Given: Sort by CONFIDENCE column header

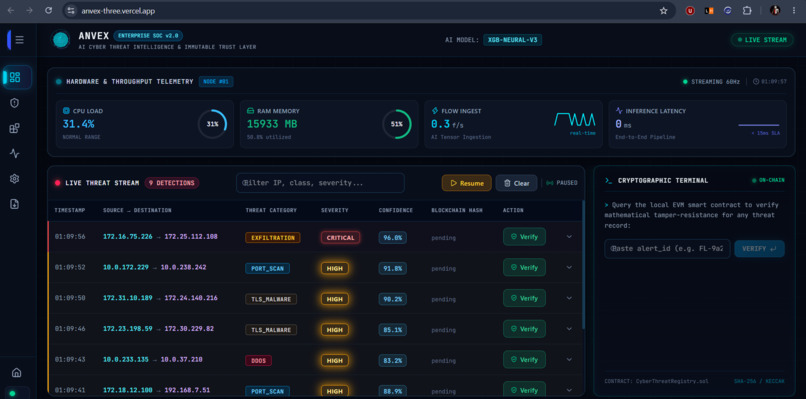Looking at the screenshot, I should (396, 210).
